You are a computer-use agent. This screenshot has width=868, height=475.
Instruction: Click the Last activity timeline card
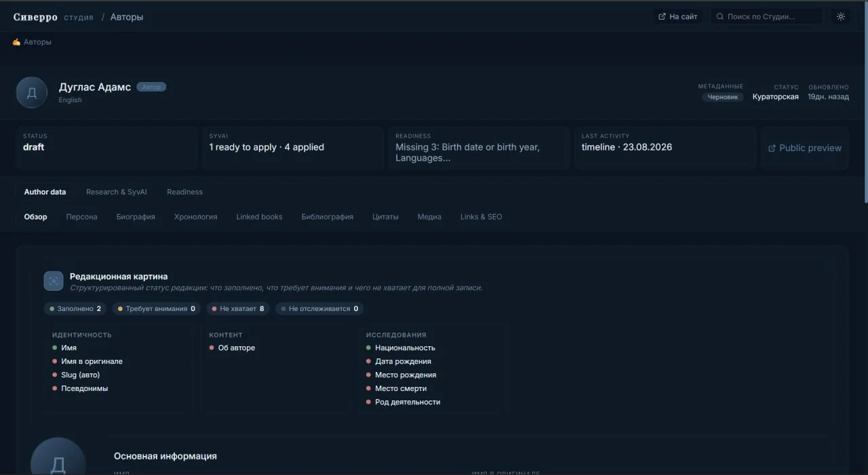[x=665, y=148]
